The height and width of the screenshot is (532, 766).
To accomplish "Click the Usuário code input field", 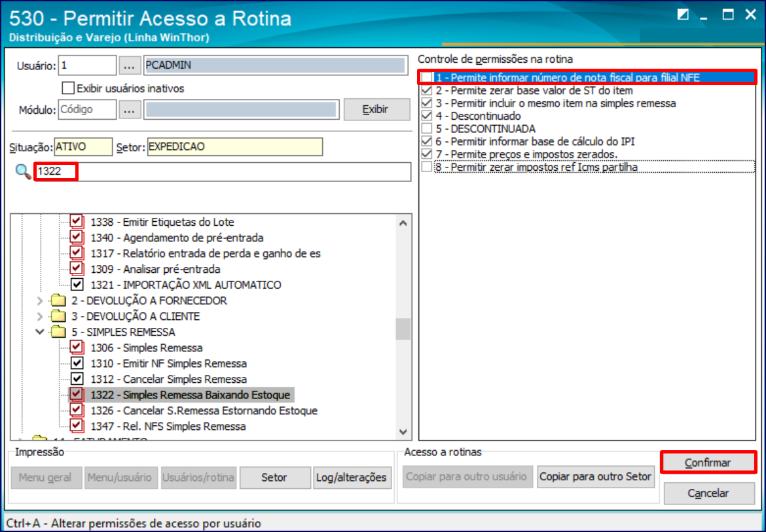I will 87,65.
